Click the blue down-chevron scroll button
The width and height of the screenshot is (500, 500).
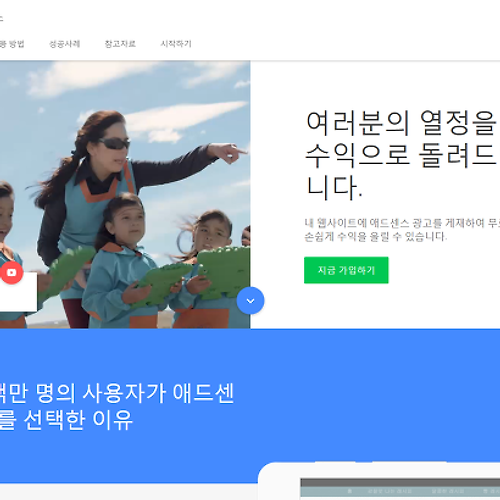click(x=250, y=301)
